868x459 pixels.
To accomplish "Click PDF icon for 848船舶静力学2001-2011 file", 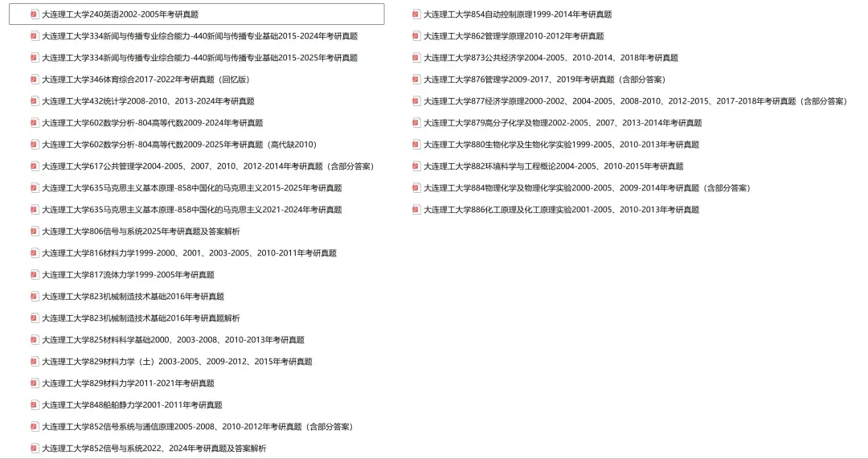I will [35, 404].
